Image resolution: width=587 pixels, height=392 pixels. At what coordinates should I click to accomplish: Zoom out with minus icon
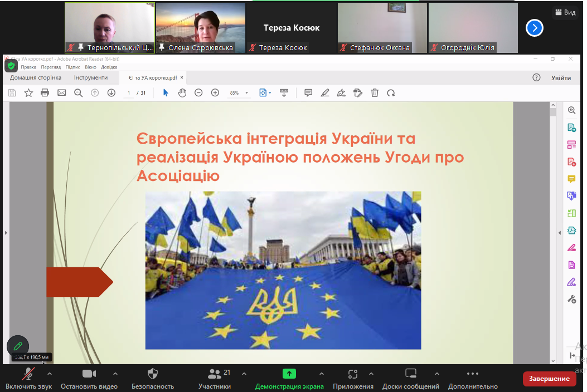point(198,93)
